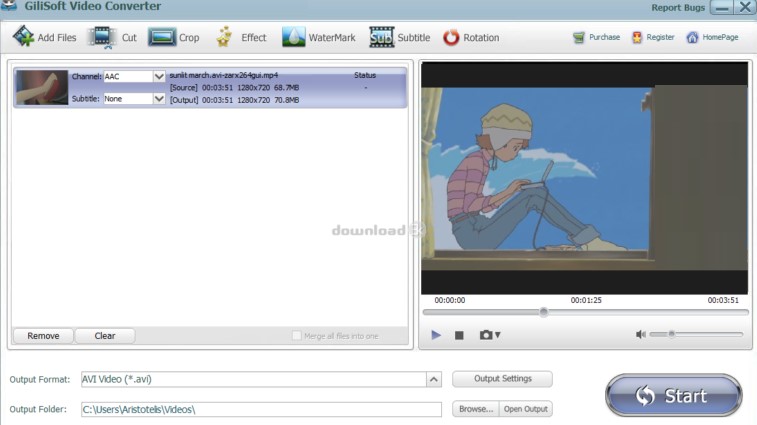Play the video preview
This screenshot has width=757, height=425.
[x=435, y=335]
